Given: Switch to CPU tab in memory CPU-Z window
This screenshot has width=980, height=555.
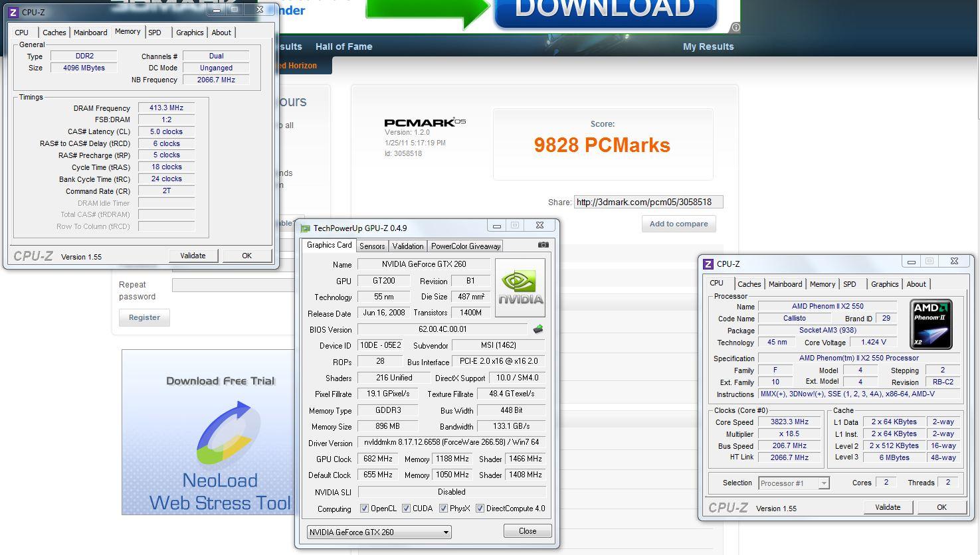Looking at the screenshot, I should coord(22,33).
